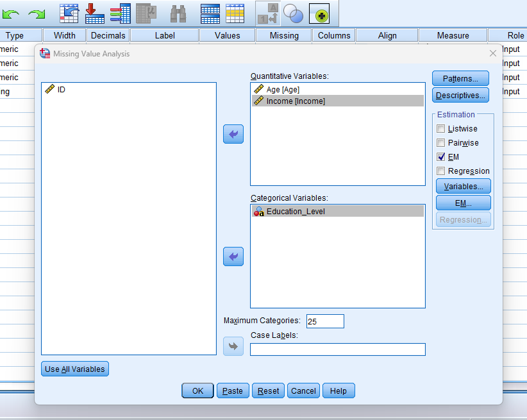
Task: Check the Pairwise estimation option
Action: [440, 142]
